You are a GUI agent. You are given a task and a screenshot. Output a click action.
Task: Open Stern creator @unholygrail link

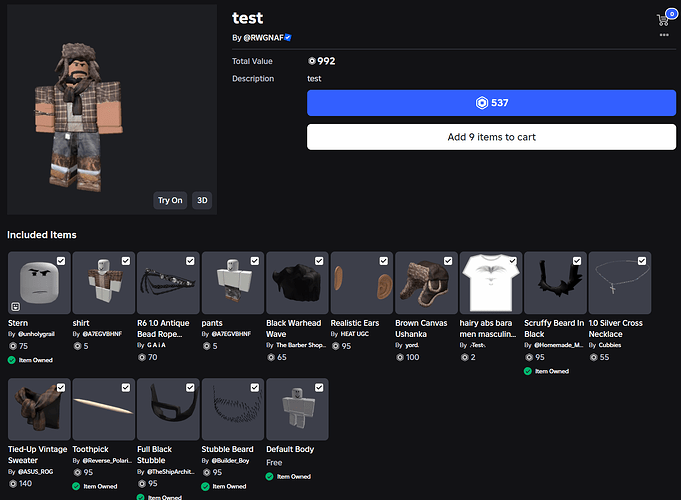point(36,334)
